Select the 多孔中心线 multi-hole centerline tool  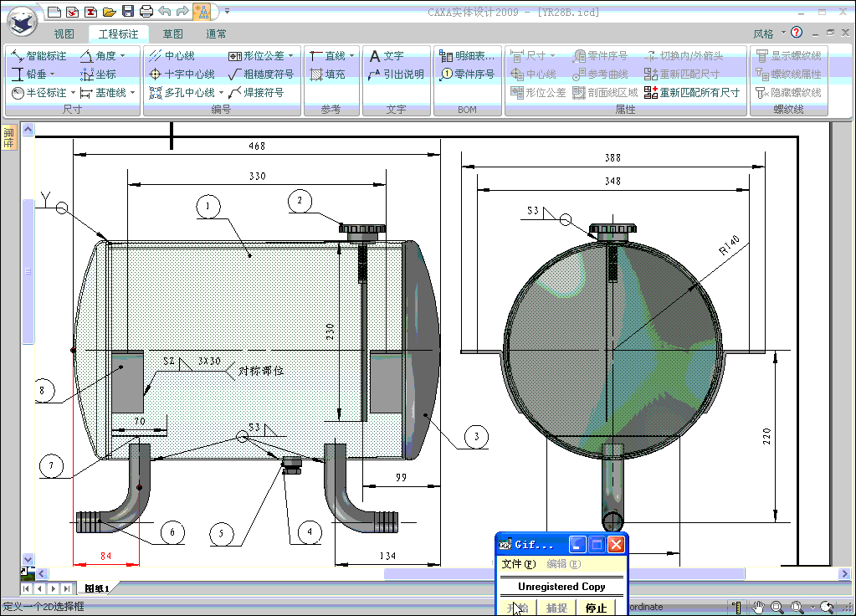click(182, 92)
